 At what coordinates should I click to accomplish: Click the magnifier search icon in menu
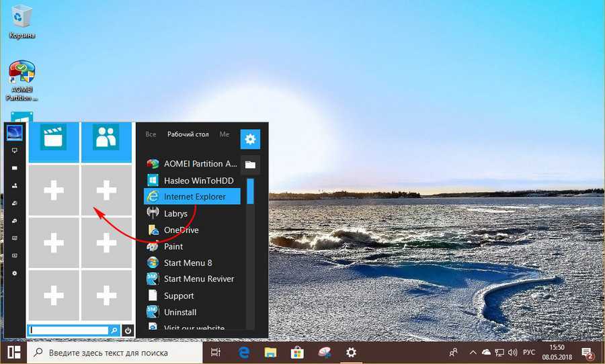coord(114,330)
